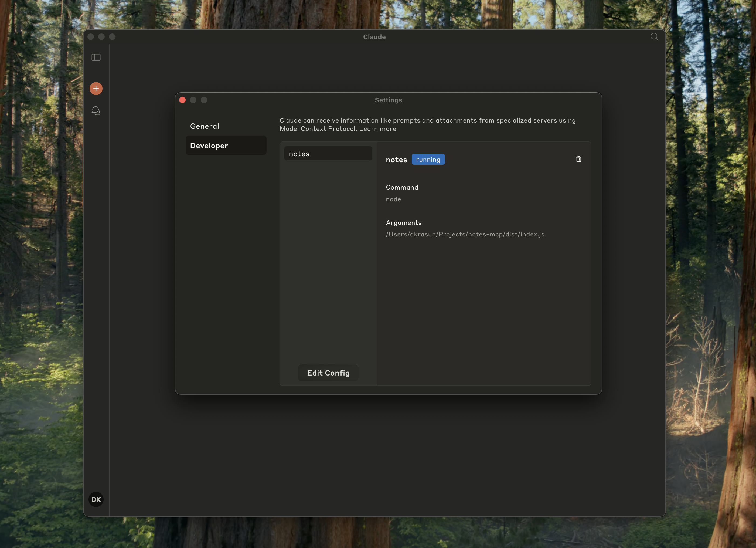Image resolution: width=756 pixels, height=548 pixels.
Task: Select the Developer settings tab
Action: (x=209, y=146)
